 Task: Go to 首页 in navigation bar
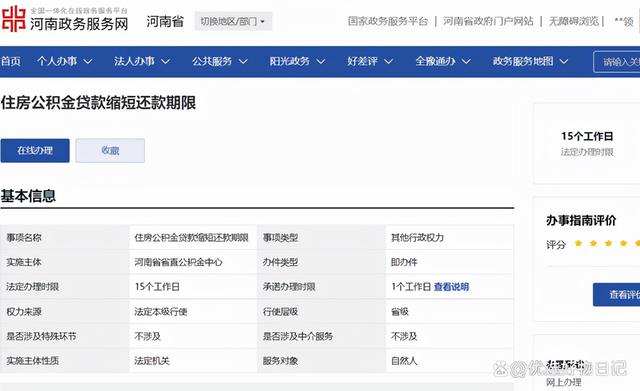tap(11, 62)
